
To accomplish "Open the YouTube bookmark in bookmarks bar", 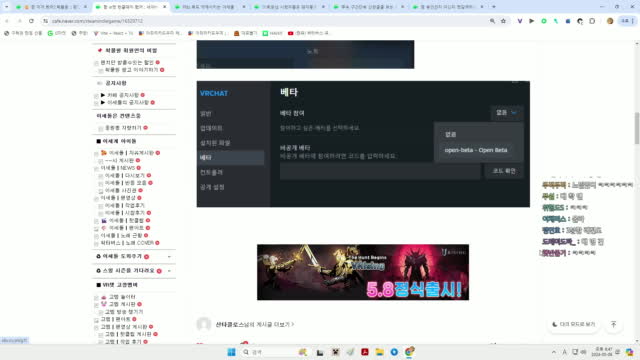I will click(308, 33).
